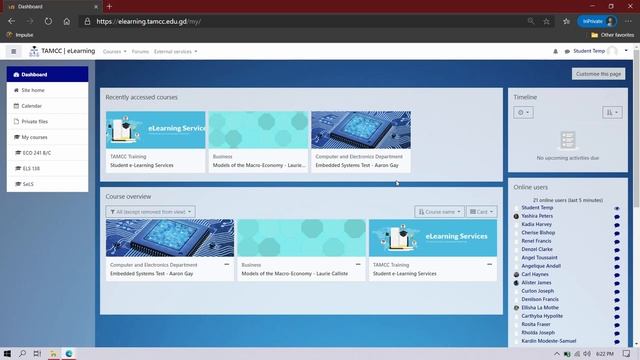Open Windows Start menu

pos(7,353)
